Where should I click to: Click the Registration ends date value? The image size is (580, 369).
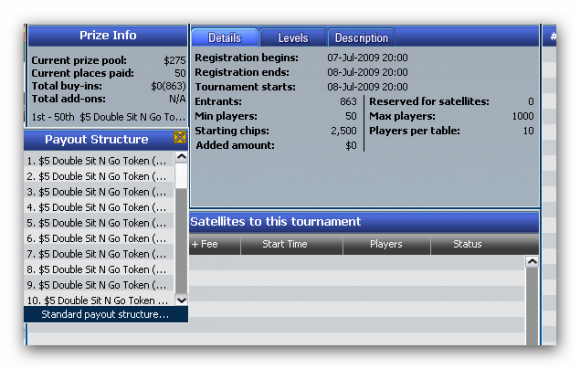367,72
